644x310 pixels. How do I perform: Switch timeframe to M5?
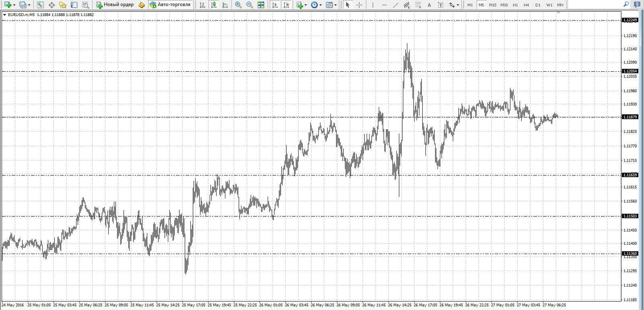[481, 5]
